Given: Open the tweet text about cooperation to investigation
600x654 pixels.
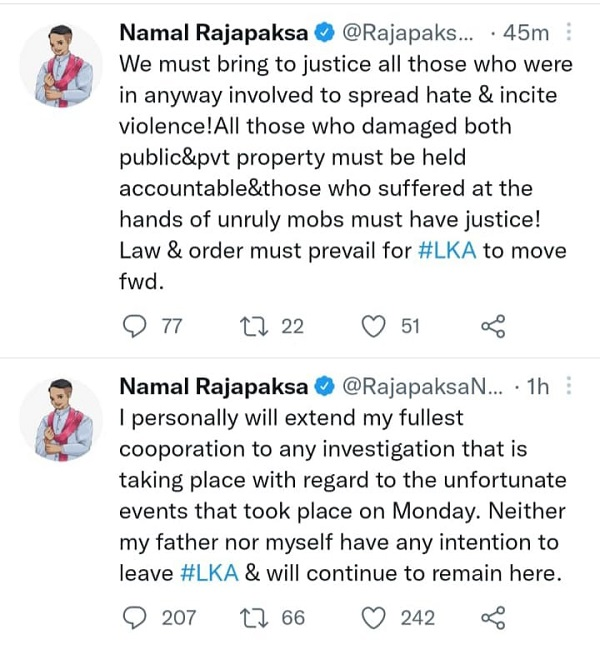Looking at the screenshot, I should tap(343, 496).
